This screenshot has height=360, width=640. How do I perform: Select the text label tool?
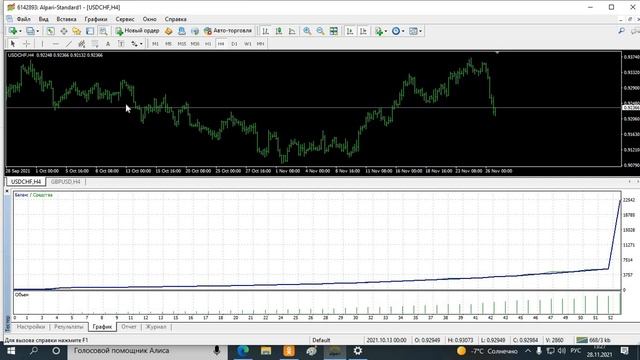[121, 44]
